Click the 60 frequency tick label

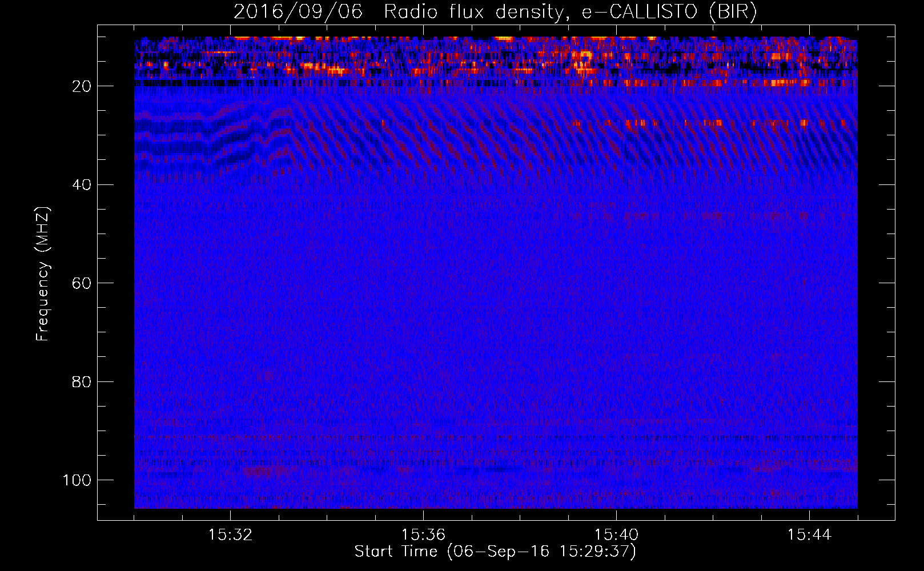(82, 283)
